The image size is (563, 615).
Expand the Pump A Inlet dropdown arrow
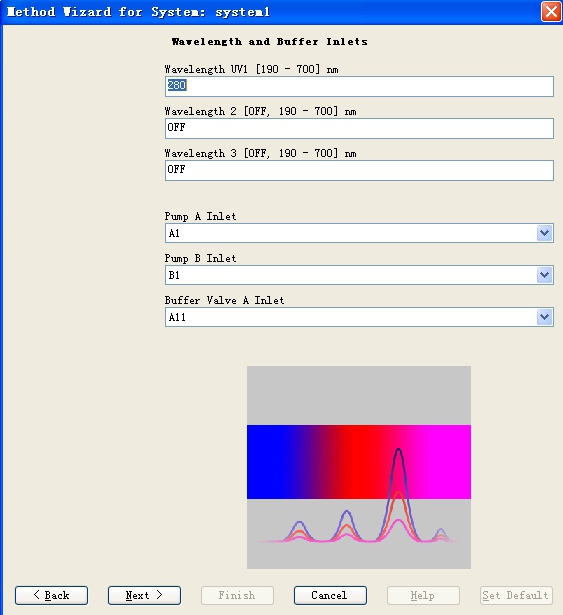(x=544, y=233)
